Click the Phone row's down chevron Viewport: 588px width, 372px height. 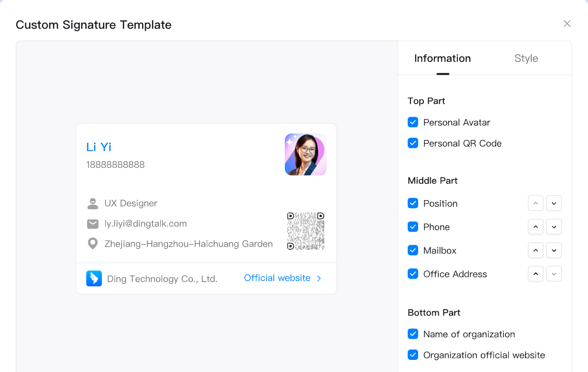554,227
